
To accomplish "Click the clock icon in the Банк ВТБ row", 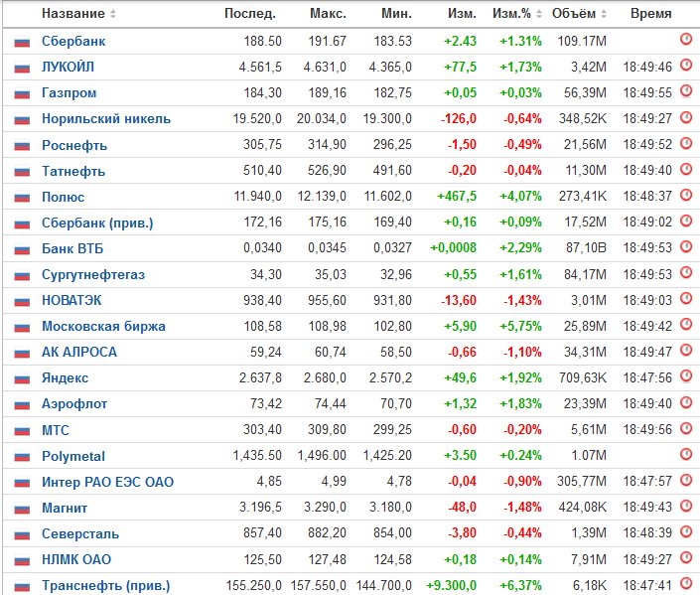I will (686, 246).
